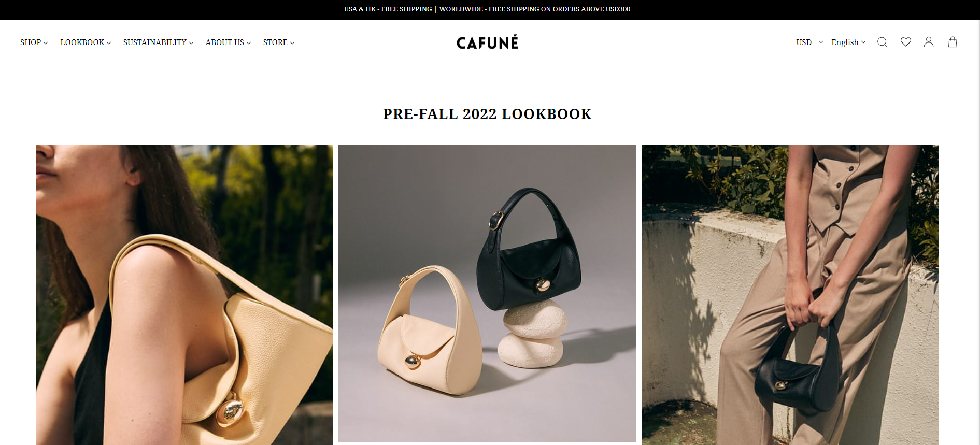Open the tan suit with black bag image
This screenshot has width=980, height=445.
pyautogui.click(x=790, y=295)
